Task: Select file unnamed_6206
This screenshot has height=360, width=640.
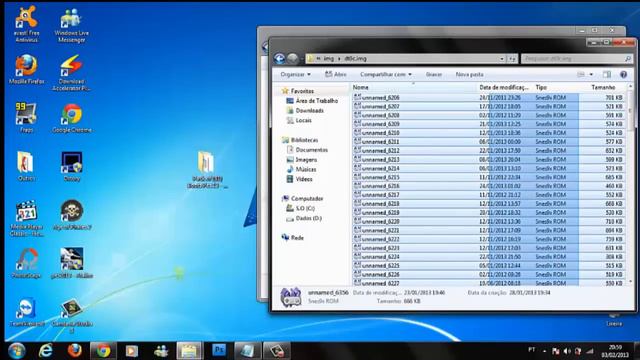Action: tap(488, 98)
